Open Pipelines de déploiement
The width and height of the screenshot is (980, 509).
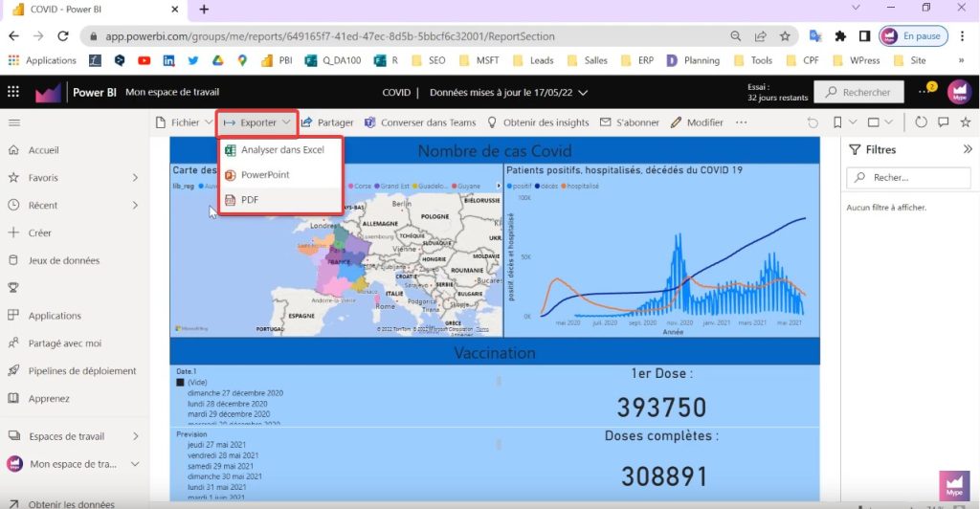82,370
